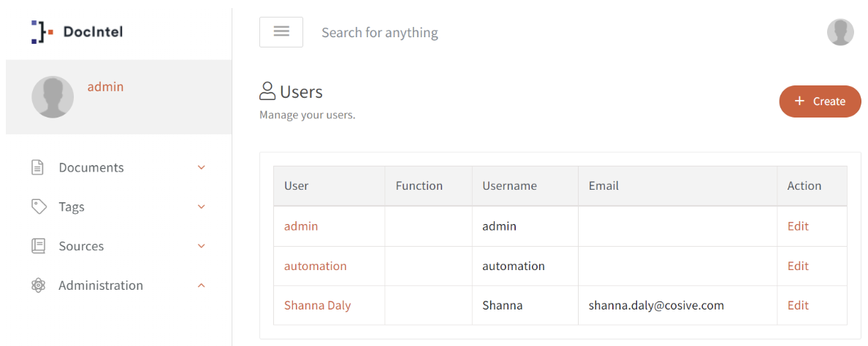Edit the Shanna Daly user row

pos(798,305)
